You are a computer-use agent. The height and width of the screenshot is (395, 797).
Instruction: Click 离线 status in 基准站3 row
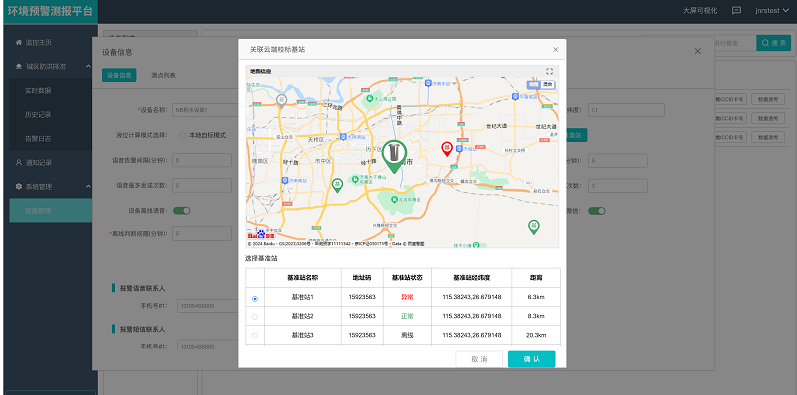[407, 335]
